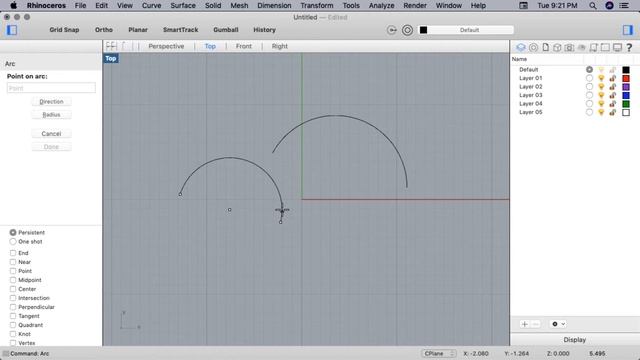
Task: Toggle Ortho mode
Action: point(104,30)
